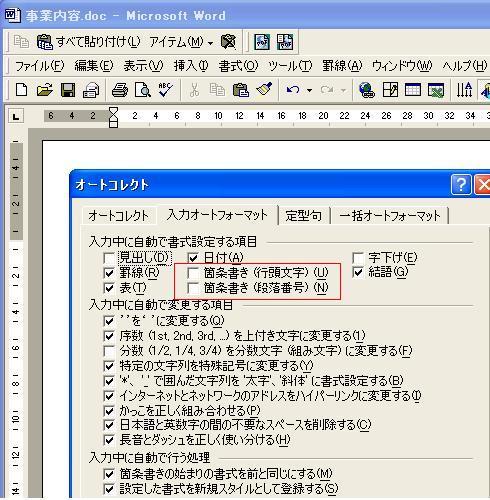Enable the 字下げ(E) checkbox
This screenshot has height=500, width=490.
tap(358, 257)
